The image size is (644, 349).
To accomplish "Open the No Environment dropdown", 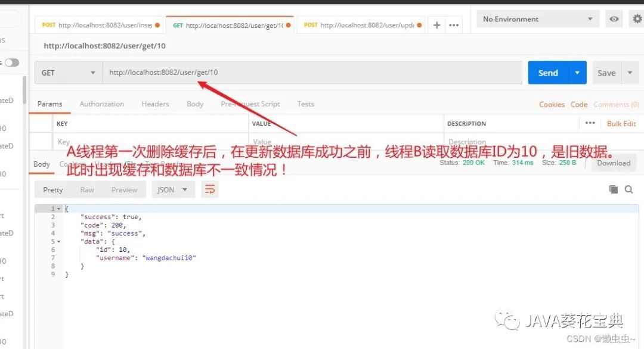I will pos(538,19).
